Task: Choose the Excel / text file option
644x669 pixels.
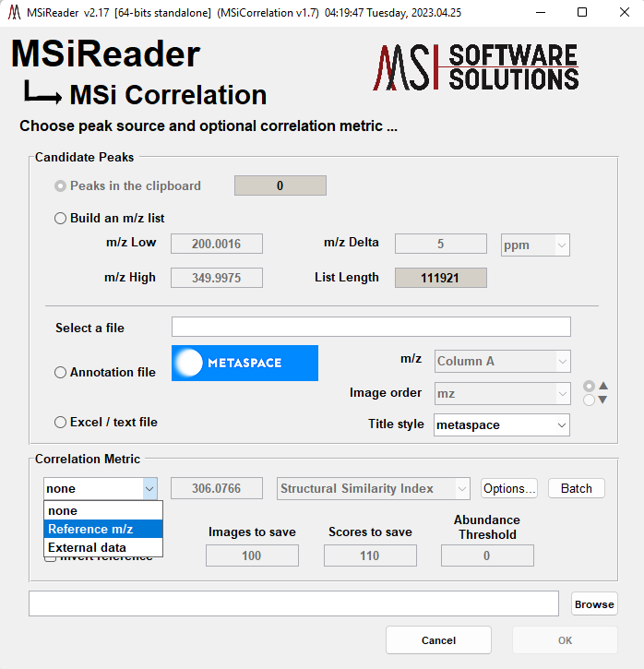Action: pos(60,423)
